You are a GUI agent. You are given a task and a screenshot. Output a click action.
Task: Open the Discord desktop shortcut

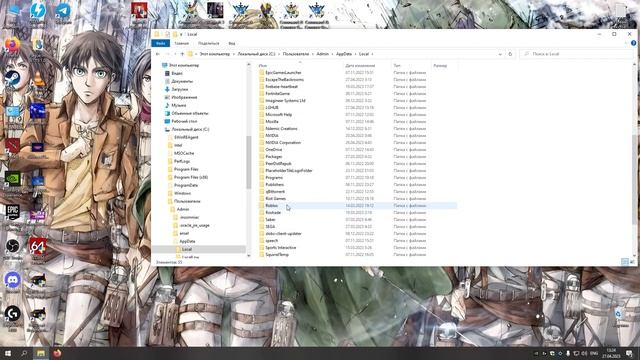tap(12, 281)
